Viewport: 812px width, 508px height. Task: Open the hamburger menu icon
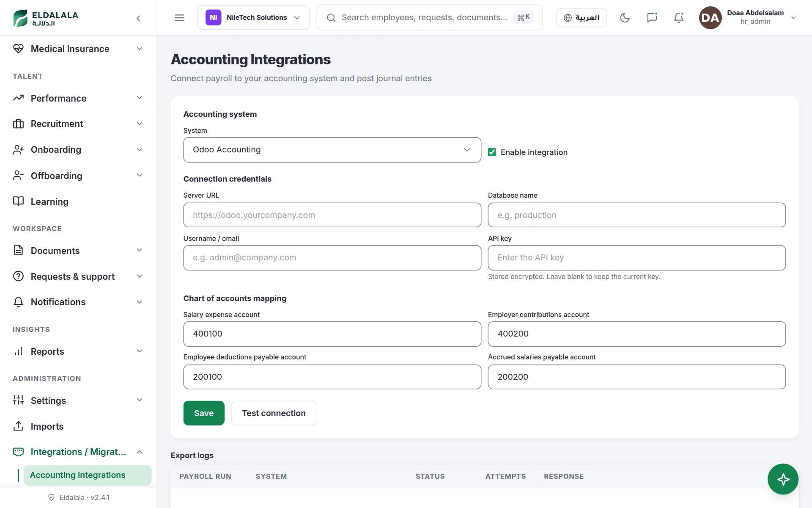click(179, 18)
